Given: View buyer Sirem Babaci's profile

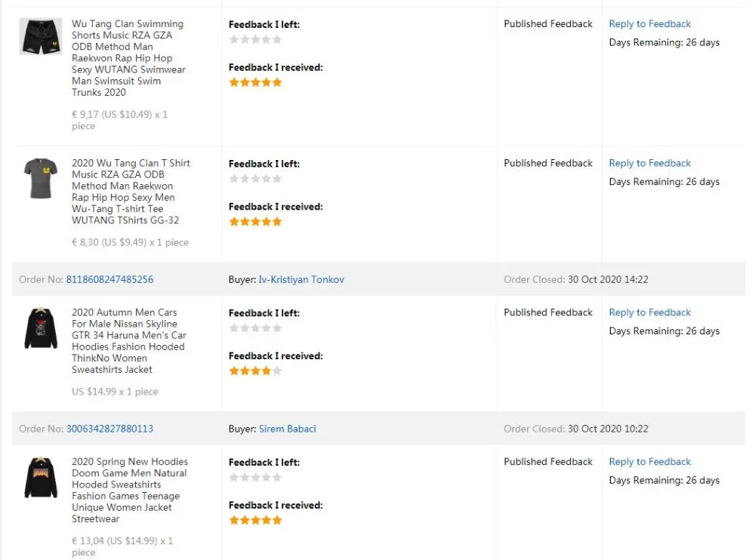Looking at the screenshot, I should (288, 429).
